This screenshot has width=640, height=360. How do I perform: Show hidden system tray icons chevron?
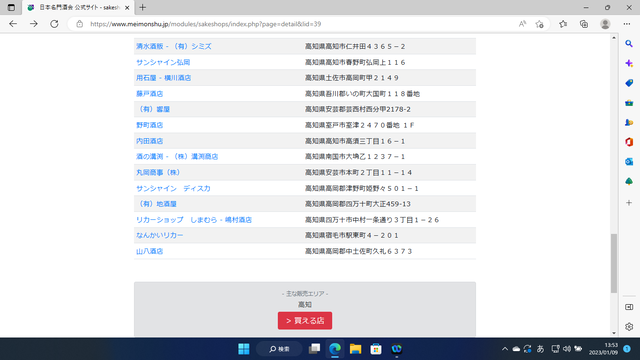pyautogui.click(x=505, y=349)
